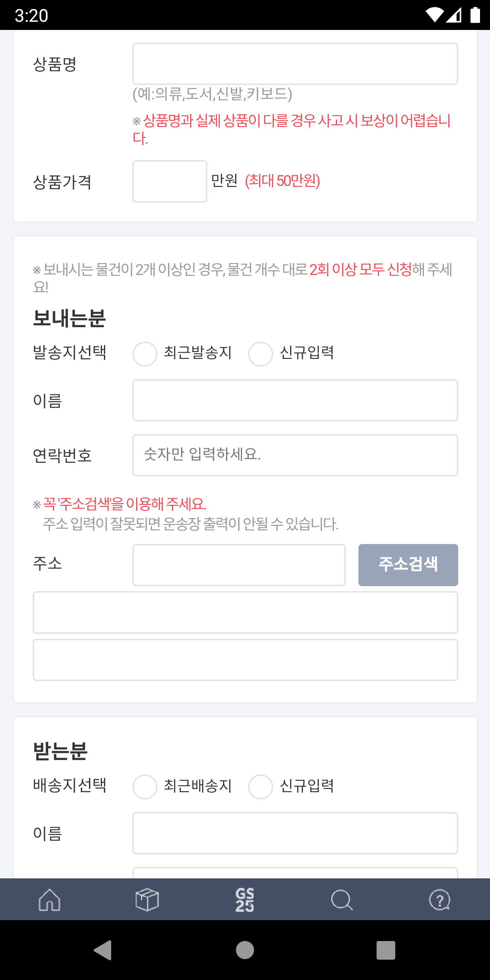The width and height of the screenshot is (490, 980).
Task: Select 신규입력 radio under 배송지선택
Action: click(x=261, y=787)
